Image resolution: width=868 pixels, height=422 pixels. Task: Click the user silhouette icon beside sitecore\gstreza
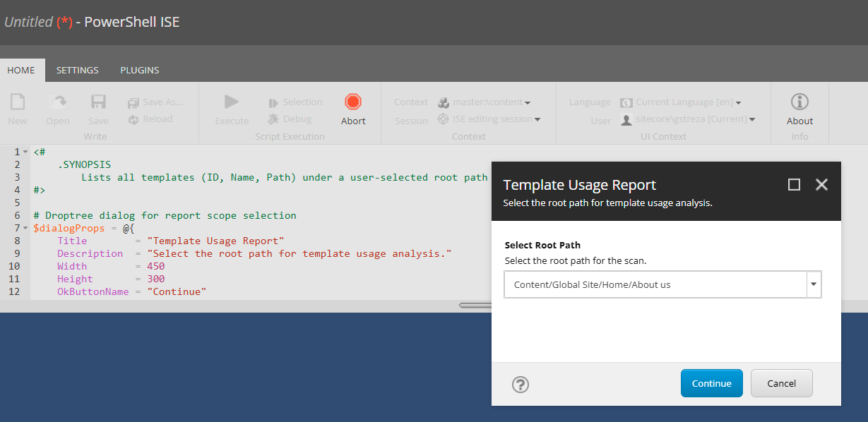pos(626,119)
